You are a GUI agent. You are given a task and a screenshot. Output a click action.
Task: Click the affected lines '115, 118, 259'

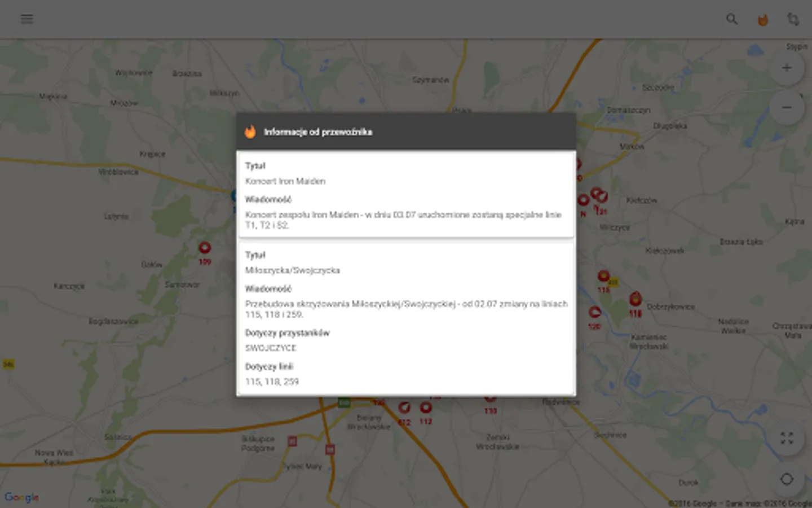point(272,382)
